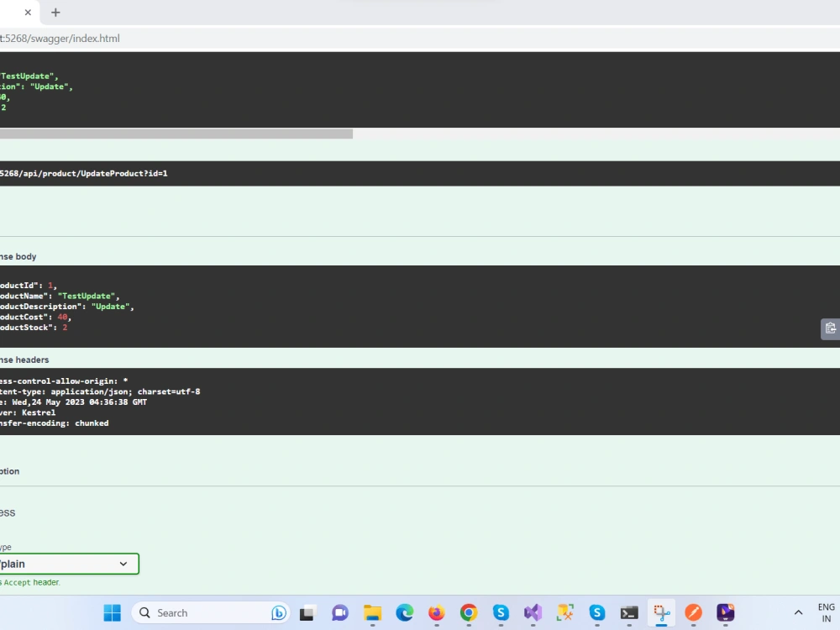Open Skype from the taskbar
The height and width of the screenshot is (630, 840).
point(501,612)
